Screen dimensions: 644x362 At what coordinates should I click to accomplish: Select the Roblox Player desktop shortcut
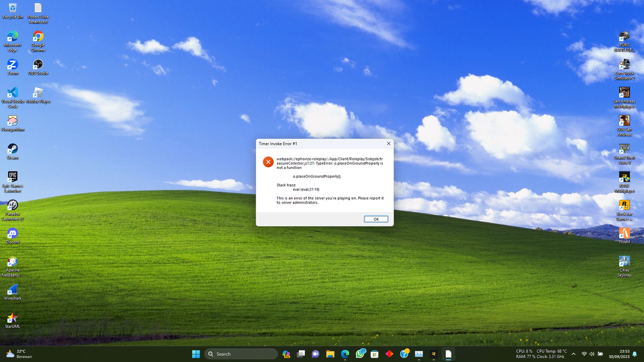point(38,95)
